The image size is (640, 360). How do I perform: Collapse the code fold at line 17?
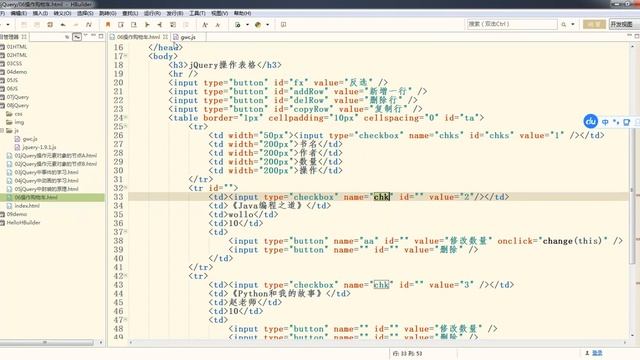pos(125,56)
